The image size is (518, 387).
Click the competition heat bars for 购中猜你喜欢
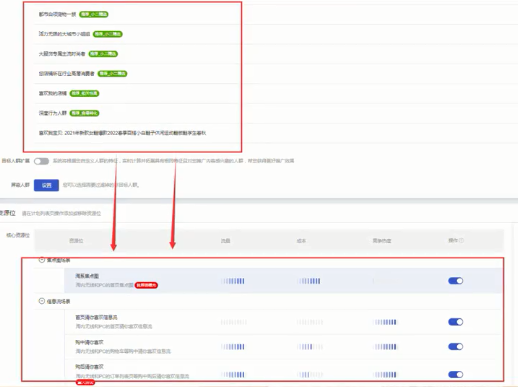(x=385, y=347)
